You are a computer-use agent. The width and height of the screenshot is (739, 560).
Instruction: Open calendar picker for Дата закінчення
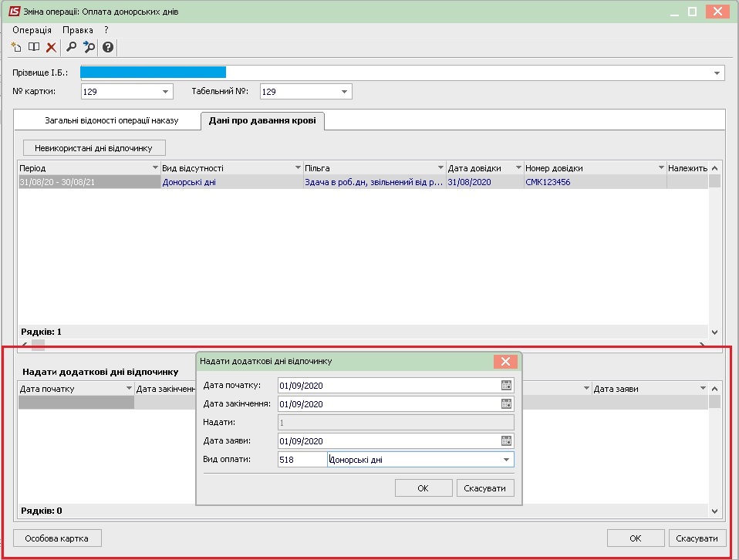(x=506, y=403)
